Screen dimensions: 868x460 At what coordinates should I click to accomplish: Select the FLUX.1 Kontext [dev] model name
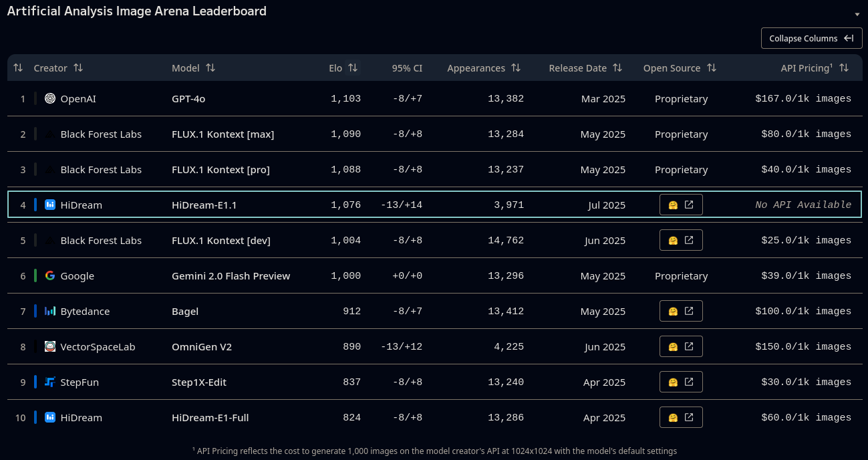click(x=221, y=241)
